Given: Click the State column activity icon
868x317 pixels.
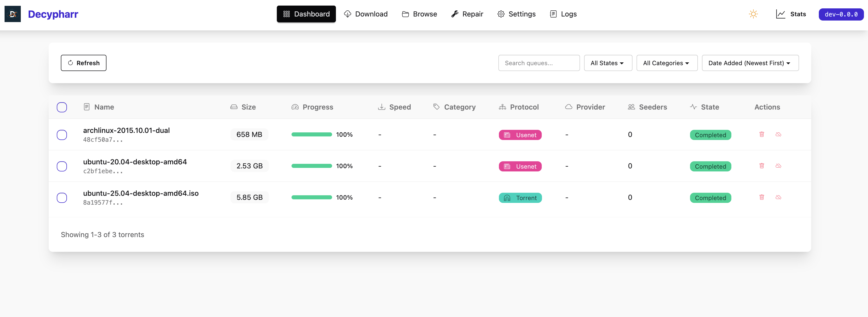Looking at the screenshot, I should pyautogui.click(x=693, y=107).
